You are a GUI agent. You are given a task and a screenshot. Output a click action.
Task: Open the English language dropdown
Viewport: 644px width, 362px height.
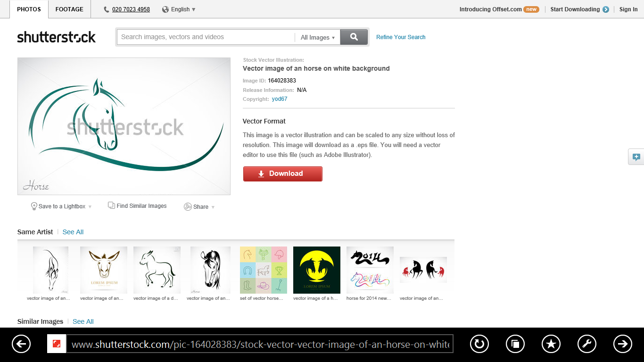[179, 9]
